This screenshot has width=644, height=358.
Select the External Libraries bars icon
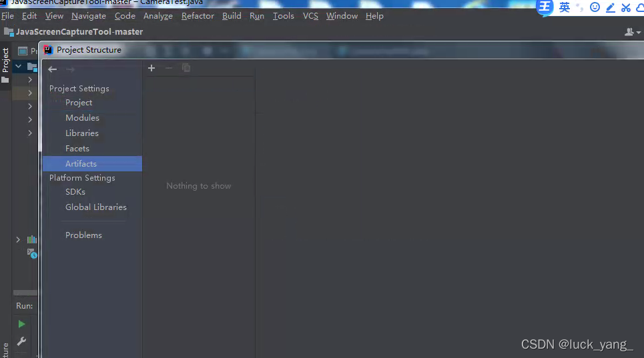[x=31, y=239]
